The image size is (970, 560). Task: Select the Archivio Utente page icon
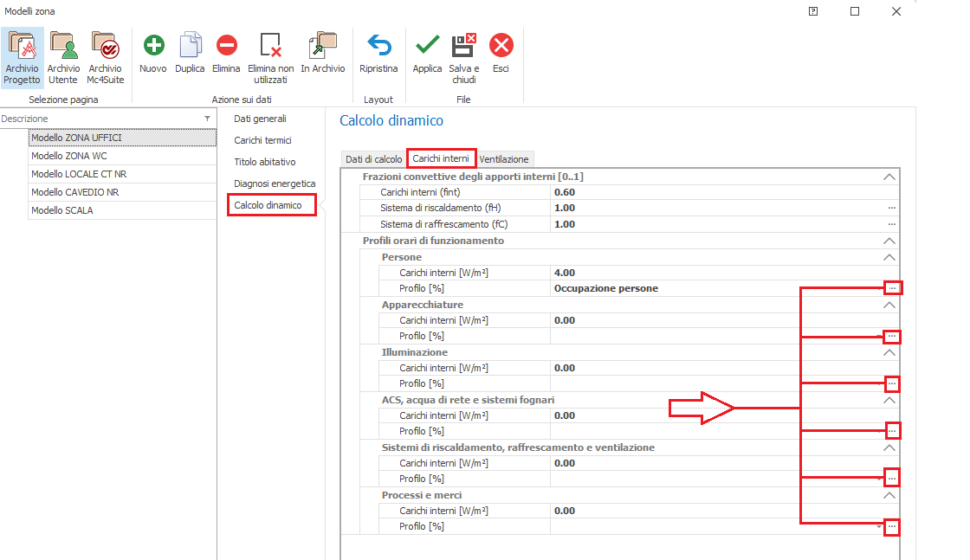63,45
